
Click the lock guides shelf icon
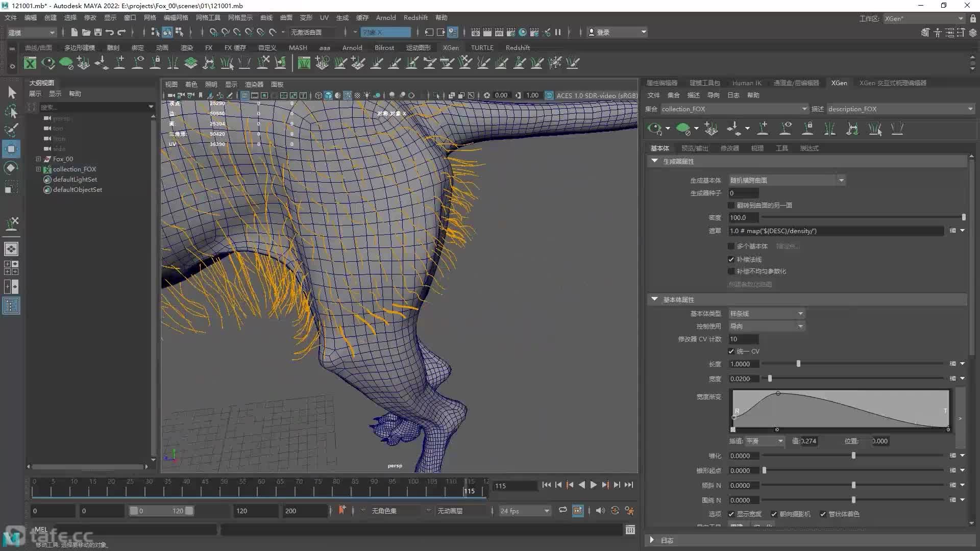point(156,63)
